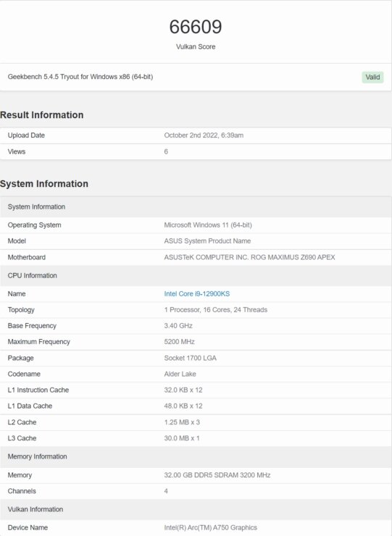This screenshot has height=536, width=392.
Task: Select the Socket 1700 LGA package value
Action: click(190, 358)
